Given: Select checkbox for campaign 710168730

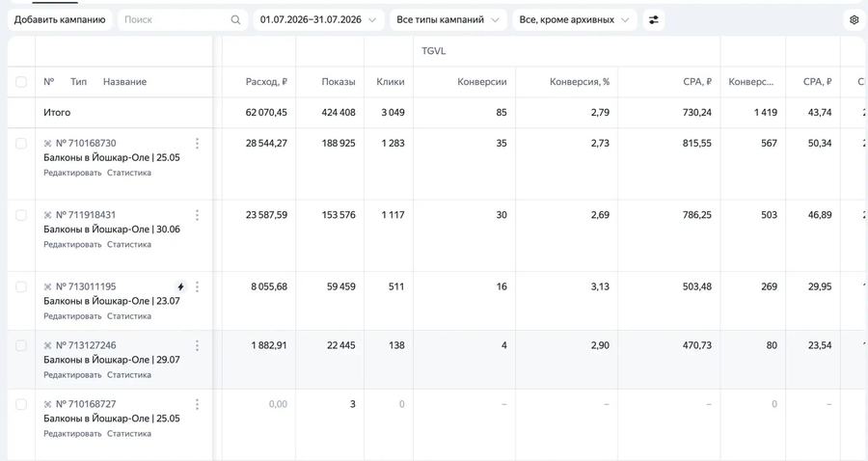Looking at the screenshot, I should click(x=21, y=144).
